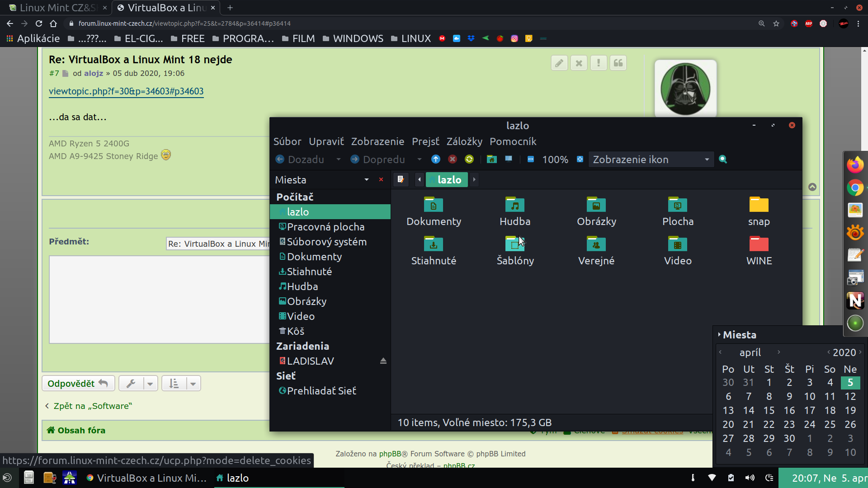The width and height of the screenshot is (868, 488).
Task: Close the Miesta sidebar pane
Action: click(381, 179)
